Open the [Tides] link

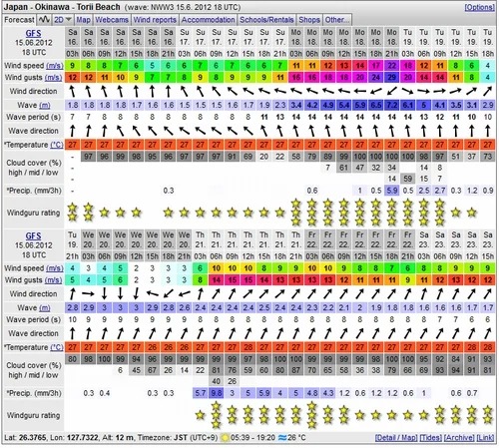[x=430, y=438]
